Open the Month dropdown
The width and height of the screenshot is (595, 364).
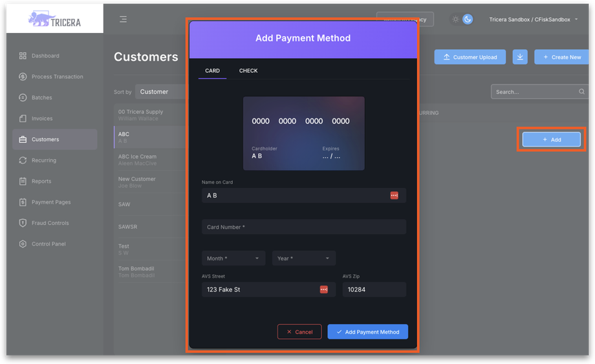(x=233, y=258)
